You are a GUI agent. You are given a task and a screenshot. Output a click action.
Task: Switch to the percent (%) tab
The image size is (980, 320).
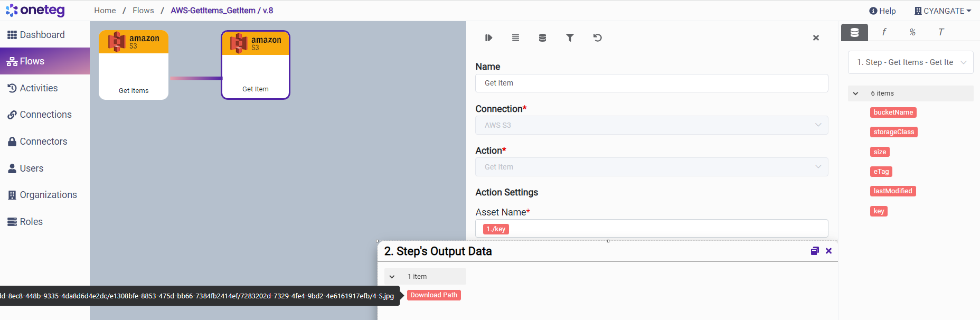point(912,32)
